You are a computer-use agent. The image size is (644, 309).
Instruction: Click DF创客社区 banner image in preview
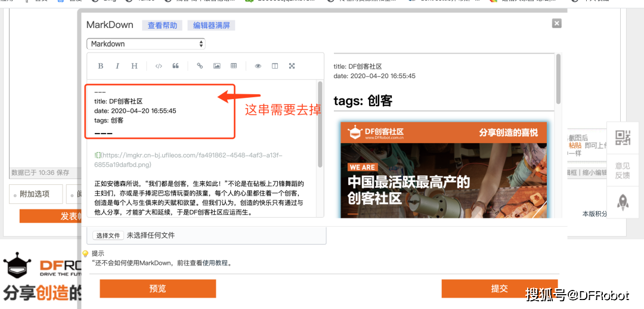click(444, 169)
